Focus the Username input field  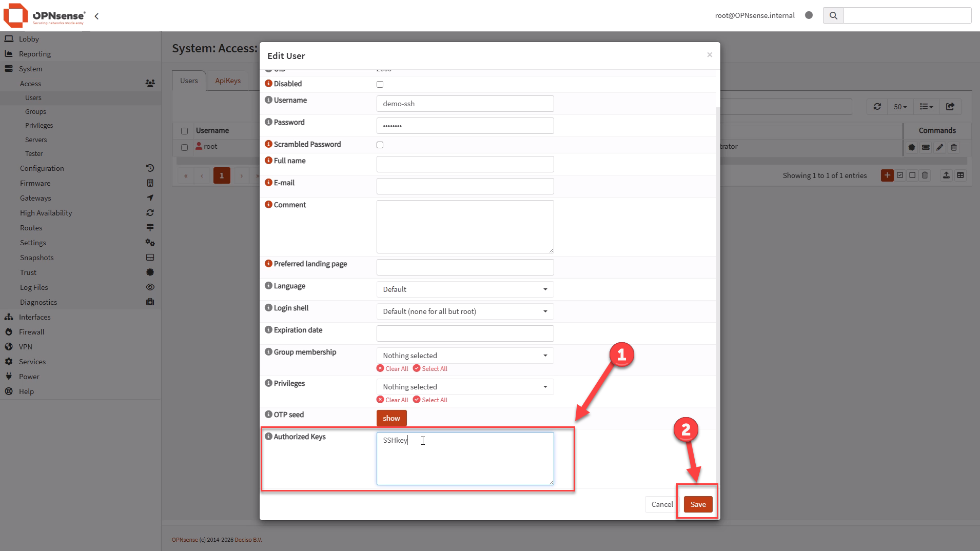[x=465, y=104]
